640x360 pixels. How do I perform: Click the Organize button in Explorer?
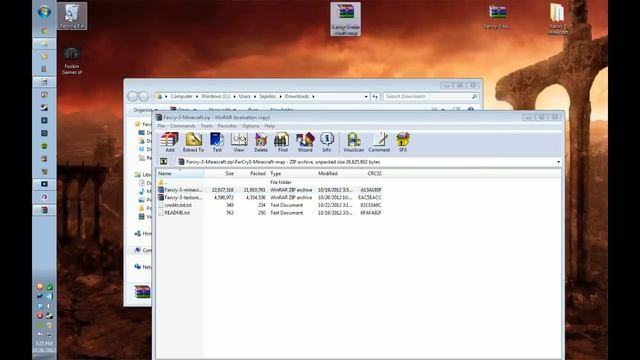tap(144, 110)
